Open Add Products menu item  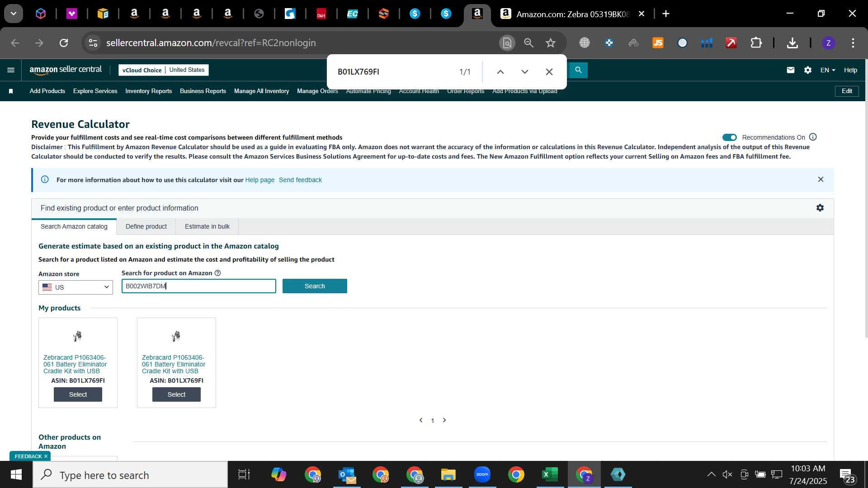point(47,91)
